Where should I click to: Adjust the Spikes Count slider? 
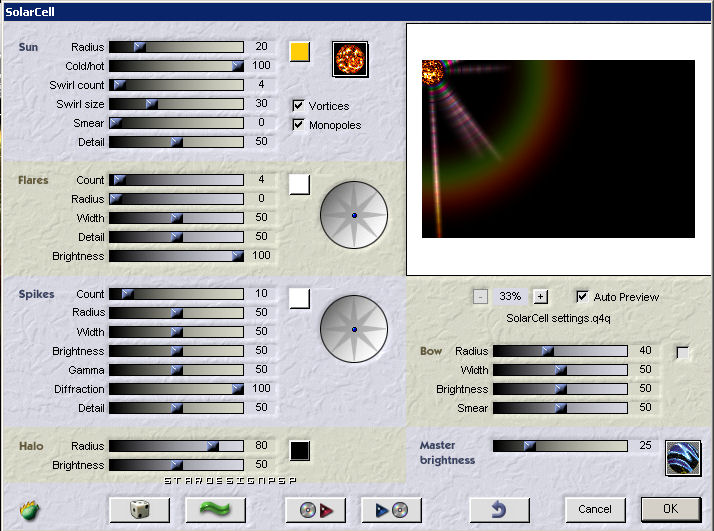click(x=176, y=294)
